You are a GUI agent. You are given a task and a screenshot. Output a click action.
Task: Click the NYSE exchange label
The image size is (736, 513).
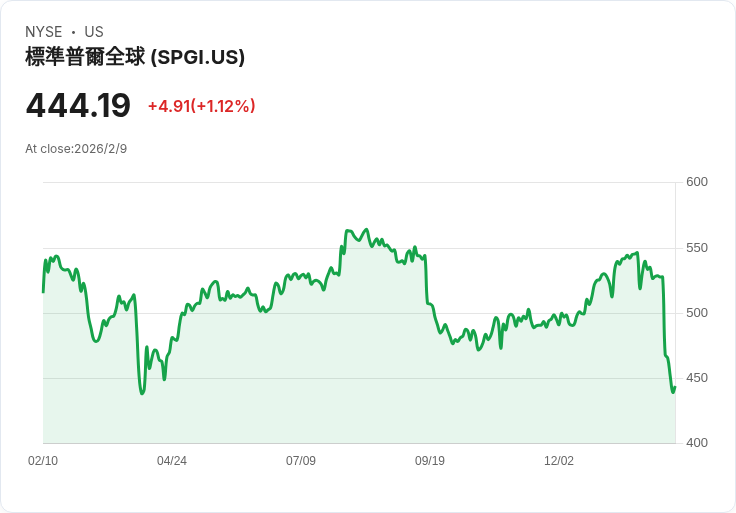tap(45, 32)
